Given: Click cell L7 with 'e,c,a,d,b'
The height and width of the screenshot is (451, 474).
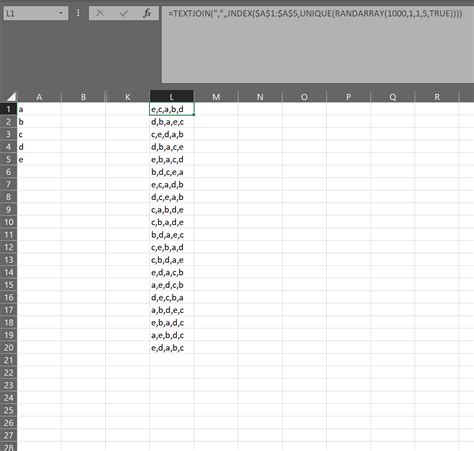Looking at the screenshot, I should tap(171, 184).
